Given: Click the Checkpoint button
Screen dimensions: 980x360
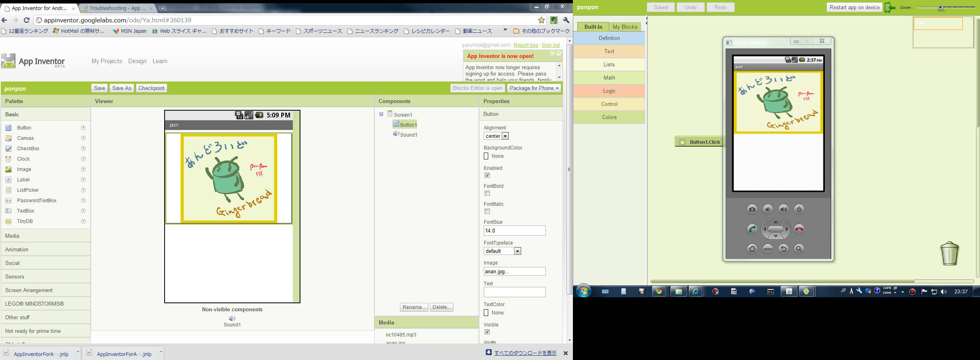Looking at the screenshot, I should point(151,88).
